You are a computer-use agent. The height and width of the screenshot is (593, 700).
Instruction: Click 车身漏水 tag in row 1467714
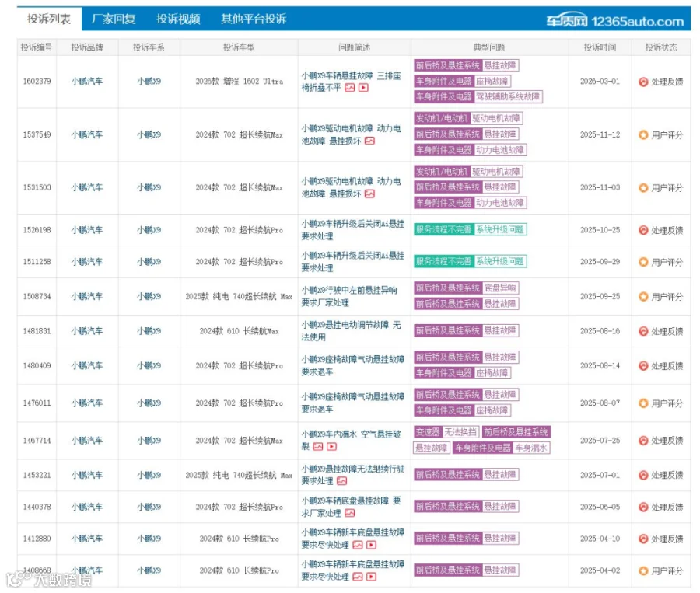531,448
